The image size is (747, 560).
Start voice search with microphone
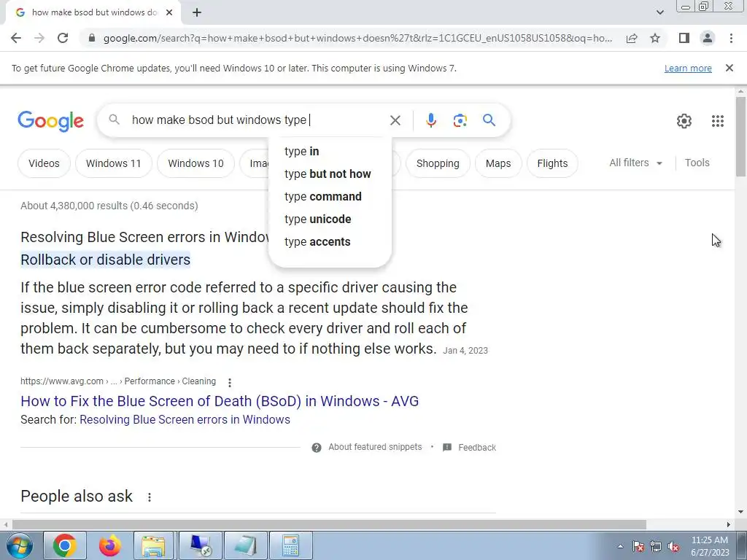pyautogui.click(x=430, y=120)
